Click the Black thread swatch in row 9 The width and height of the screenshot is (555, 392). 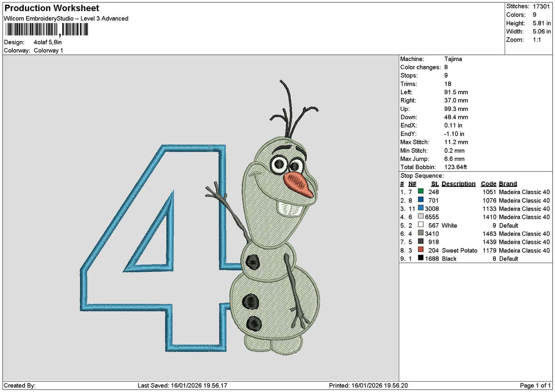421,258
